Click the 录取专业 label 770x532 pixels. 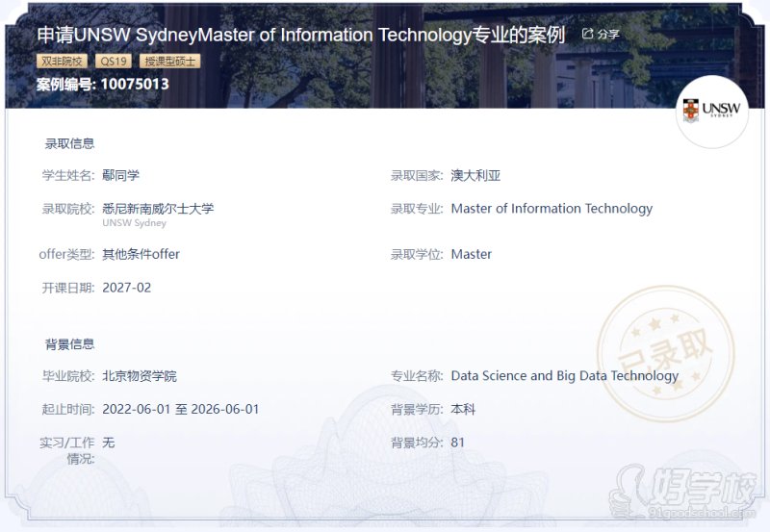point(417,209)
